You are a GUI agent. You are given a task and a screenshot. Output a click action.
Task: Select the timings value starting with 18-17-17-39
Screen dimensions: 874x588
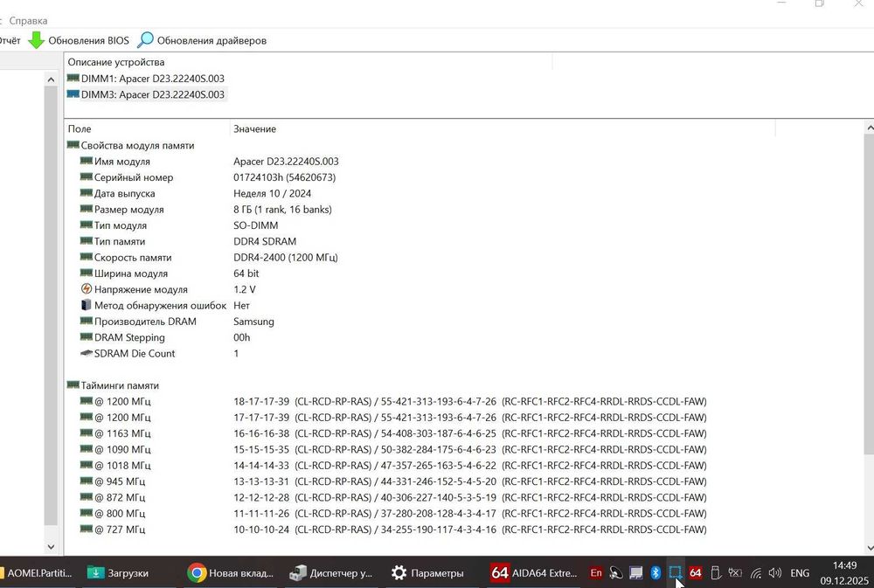point(470,401)
